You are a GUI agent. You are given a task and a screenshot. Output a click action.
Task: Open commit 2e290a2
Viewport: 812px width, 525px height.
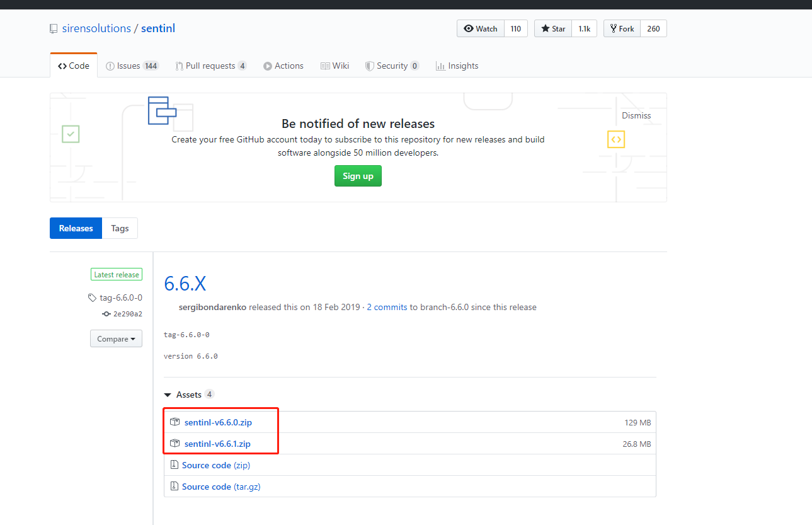[x=128, y=314]
